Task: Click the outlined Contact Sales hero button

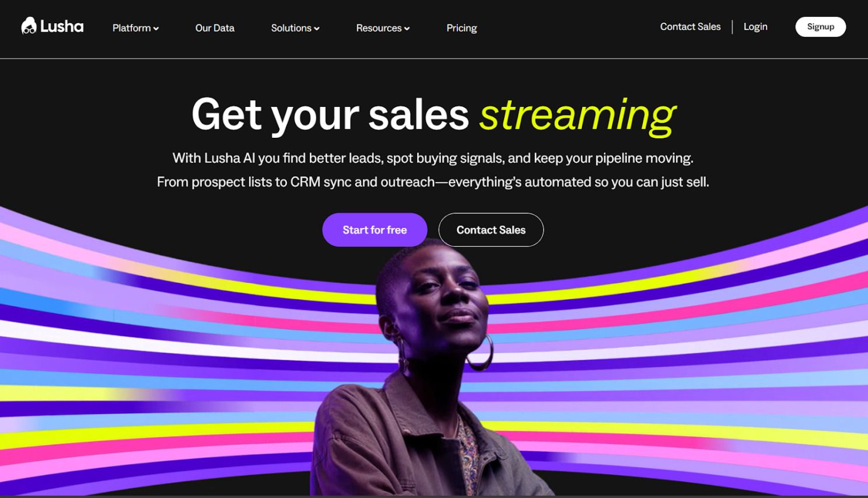Action: point(491,230)
